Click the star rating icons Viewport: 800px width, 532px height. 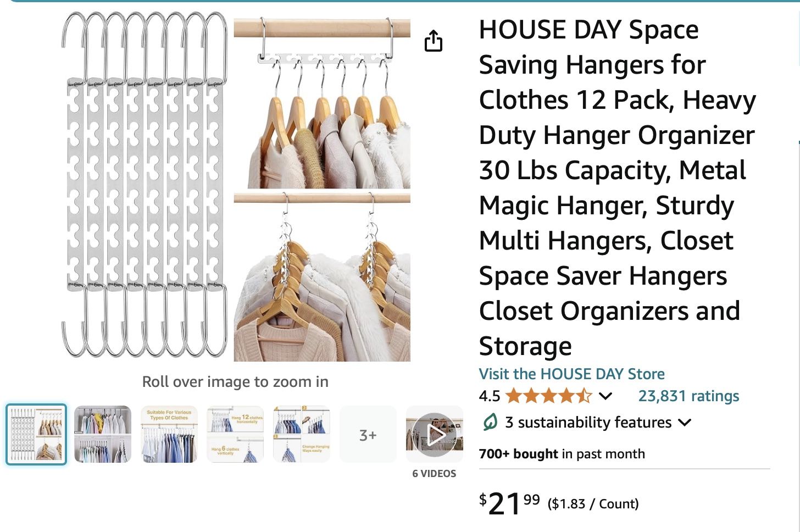tap(549, 396)
